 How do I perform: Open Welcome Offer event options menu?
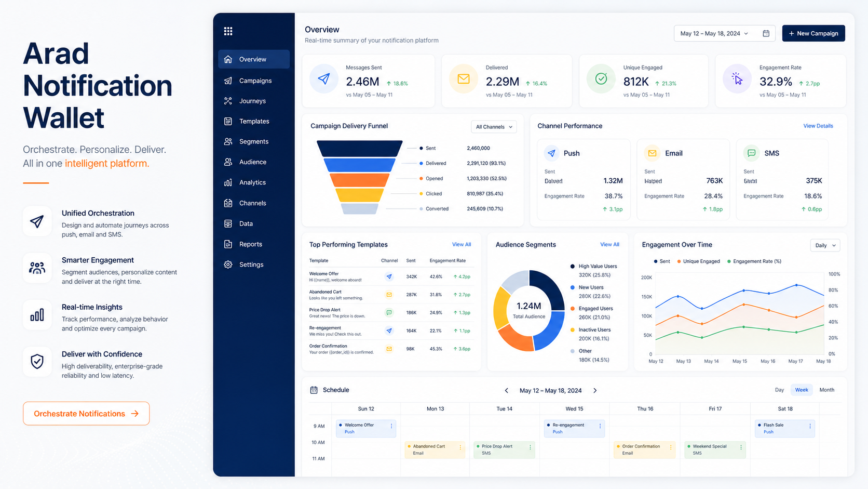click(x=391, y=426)
